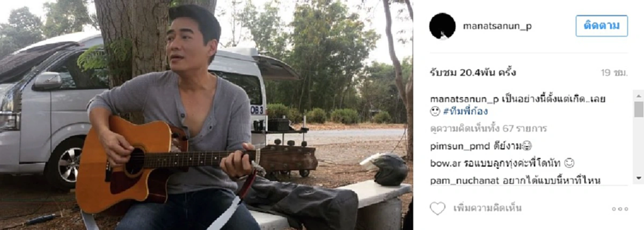Open hashtag #ทีมพี่ก้อง
The image size is (644, 230).
click(466, 112)
